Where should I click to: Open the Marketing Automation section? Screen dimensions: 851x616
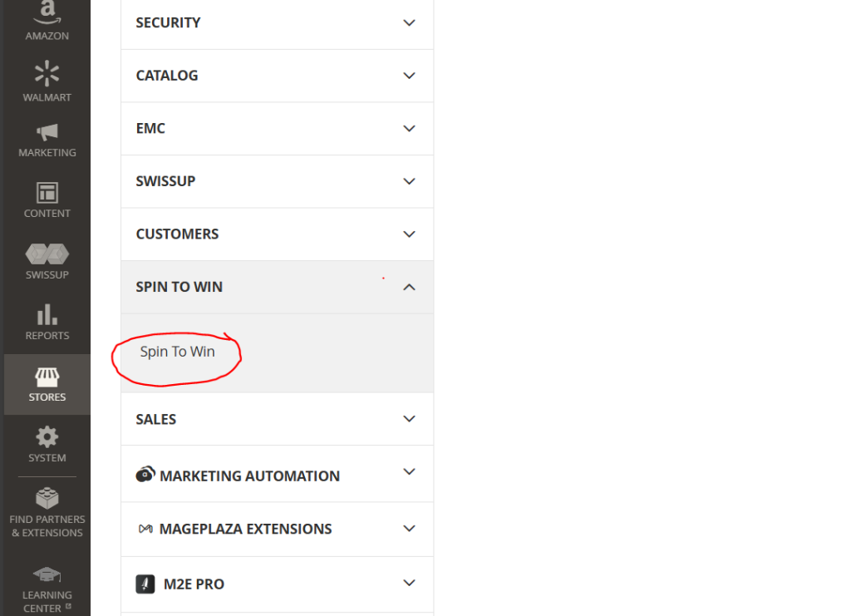[x=249, y=476]
